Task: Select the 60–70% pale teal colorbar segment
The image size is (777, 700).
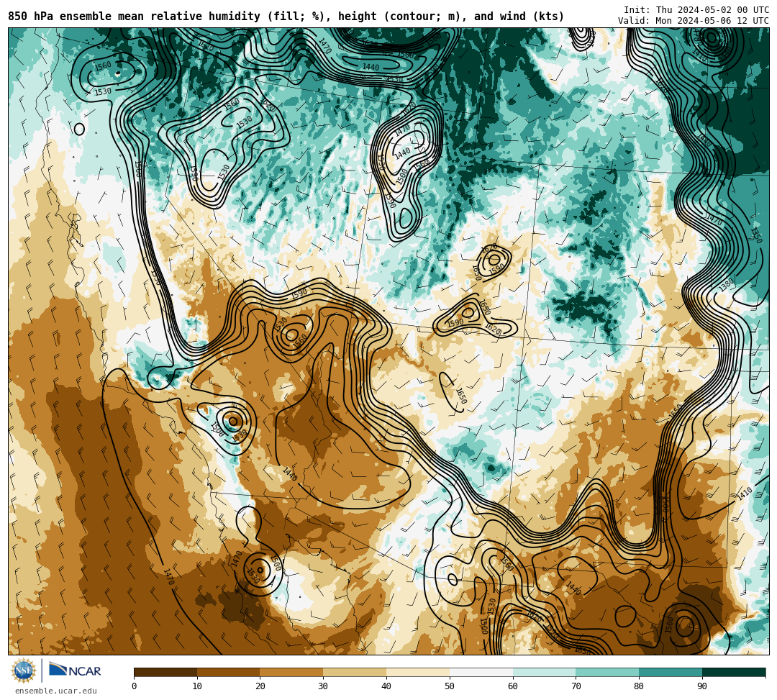Action: coord(544,672)
